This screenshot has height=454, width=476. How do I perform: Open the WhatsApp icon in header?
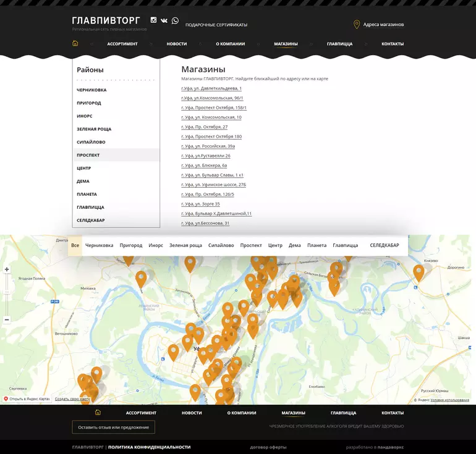[175, 20]
